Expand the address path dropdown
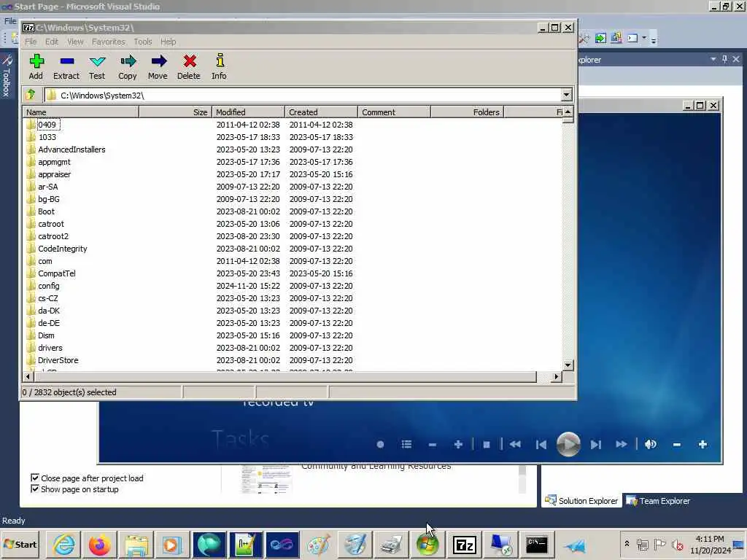The image size is (747, 560). pos(566,95)
